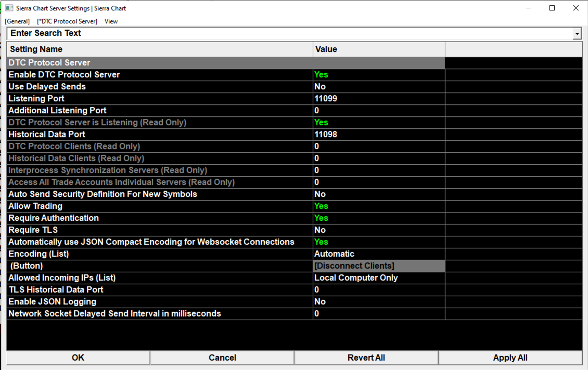This screenshot has height=370, width=588.
Task: Select TLS Historical Data Port value 0
Action: click(379, 290)
